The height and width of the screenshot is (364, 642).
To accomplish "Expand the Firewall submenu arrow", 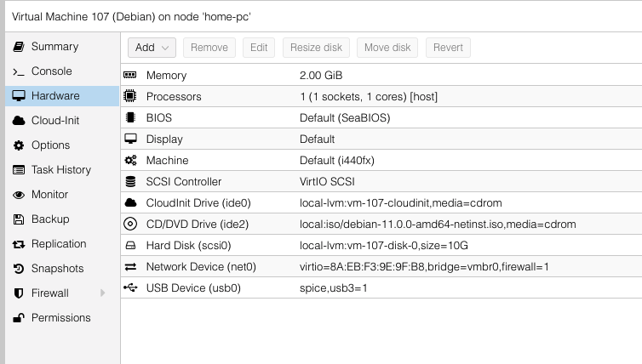I will click(x=102, y=293).
